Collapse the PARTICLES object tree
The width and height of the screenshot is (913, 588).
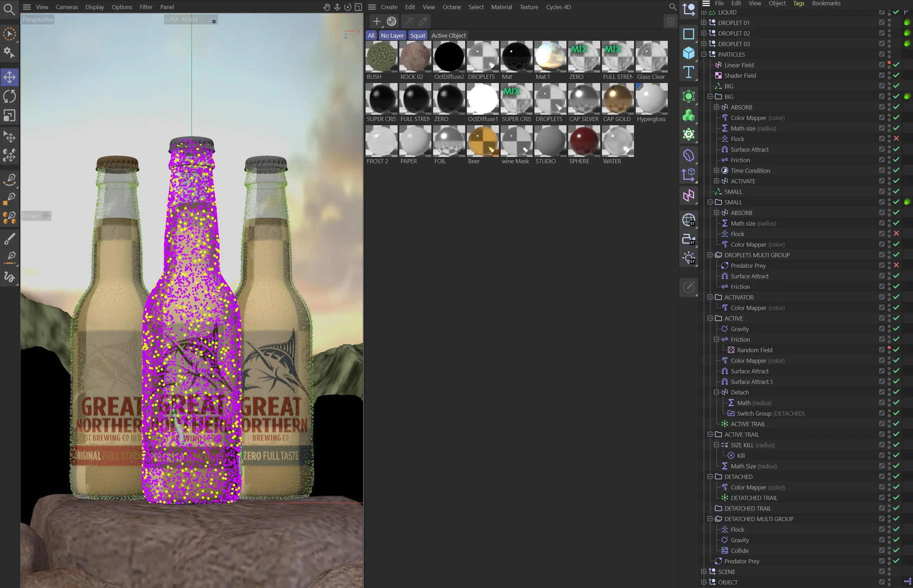click(703, 54)
